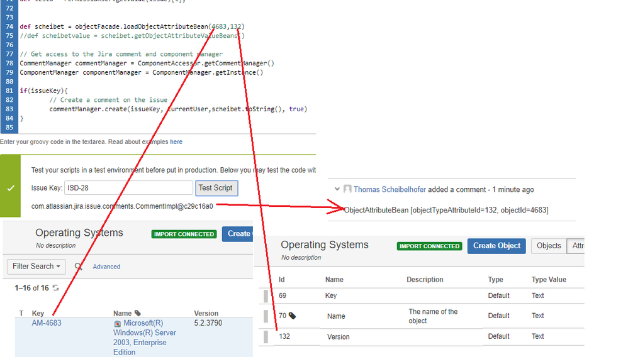628x364 pixels.
Task: Click the IMPORT CONNECTED badge in right panel
Action: click(x=429, y=246)
